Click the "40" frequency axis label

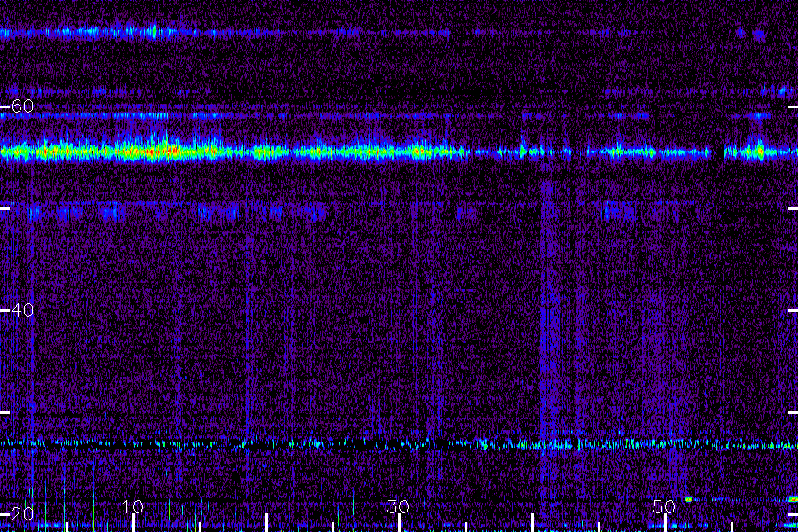[22, 310]
